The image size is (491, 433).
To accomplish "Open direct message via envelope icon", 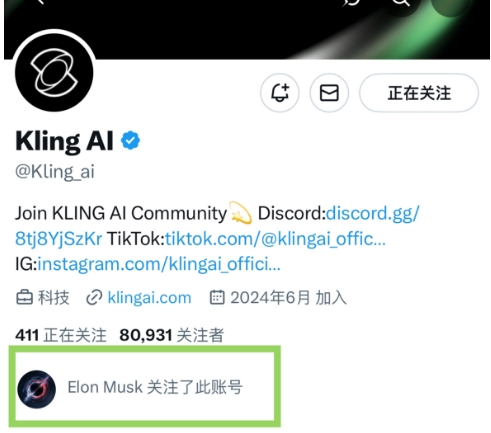I will [329, 93].
